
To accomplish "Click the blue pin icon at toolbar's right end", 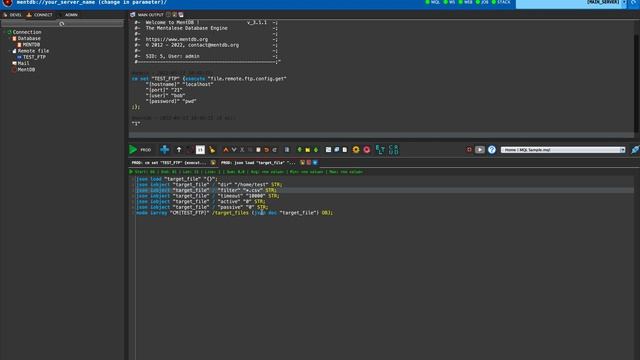I will pyautogui.click(x=635, y=150).
